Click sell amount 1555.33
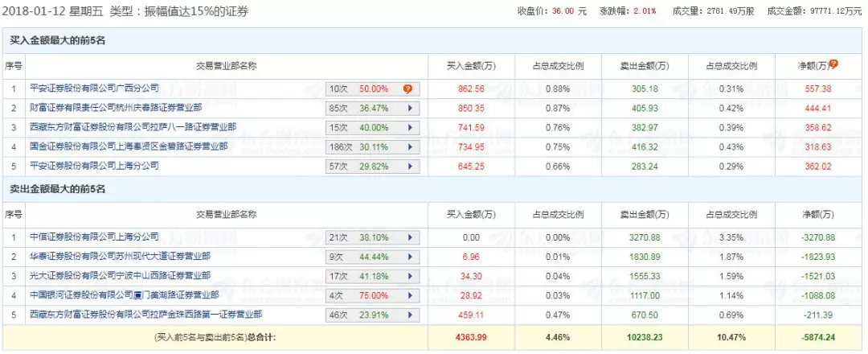 point(645,277)
